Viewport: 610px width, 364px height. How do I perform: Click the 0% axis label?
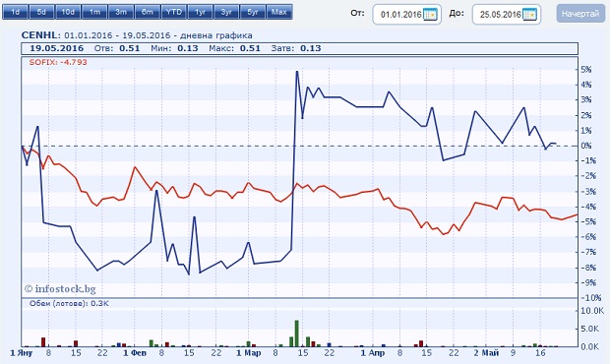coord(585,146)
